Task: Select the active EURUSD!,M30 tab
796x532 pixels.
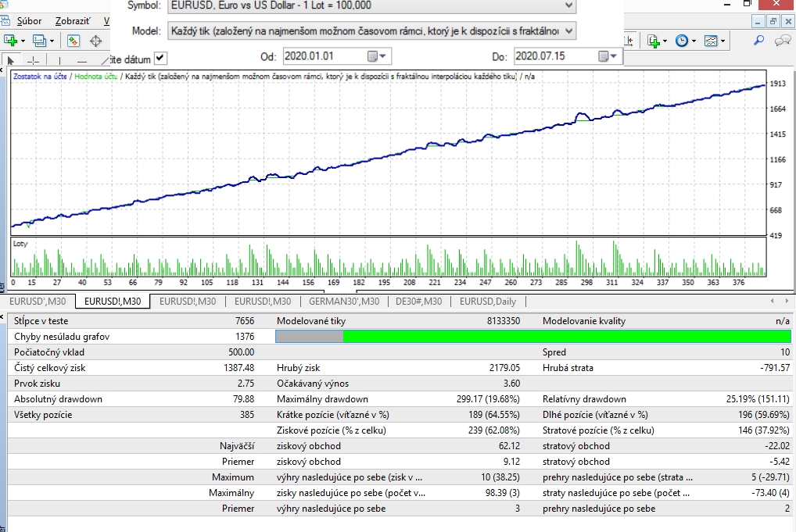Action: pyautogui.click(x=113, y=302)
